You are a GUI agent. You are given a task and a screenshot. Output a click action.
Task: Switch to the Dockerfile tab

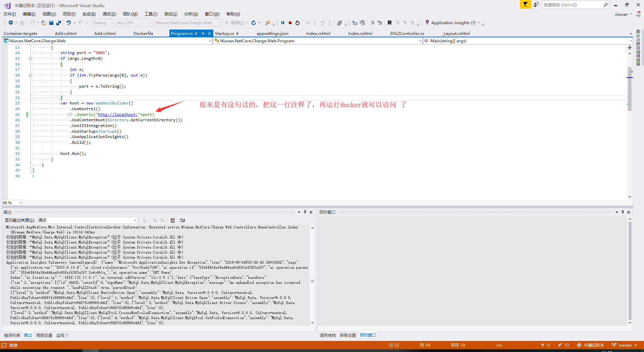[143, 34]
